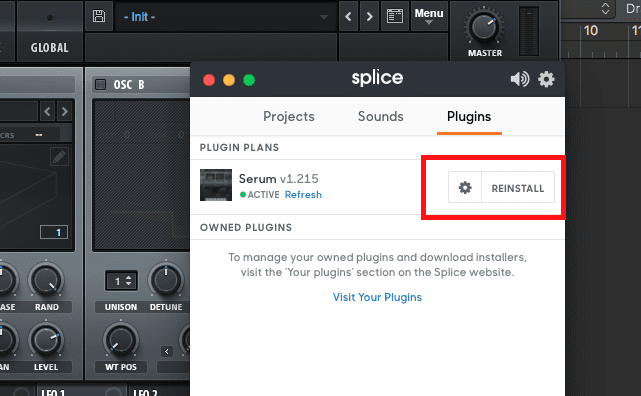Image resolution: width=641 pixels, height=396 pixels.
Task: Click the DAW timeline ruler marker 10
Action: pos(590,31)
